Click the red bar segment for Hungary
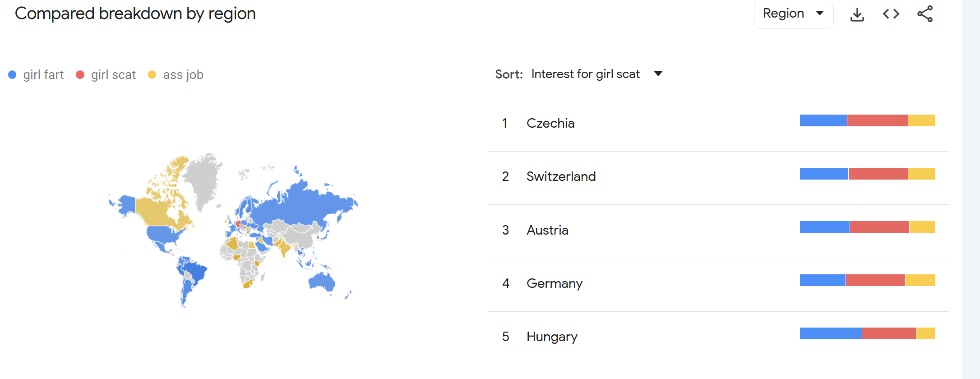This screenshot has width=980, height=379. (x=888, y=333)
